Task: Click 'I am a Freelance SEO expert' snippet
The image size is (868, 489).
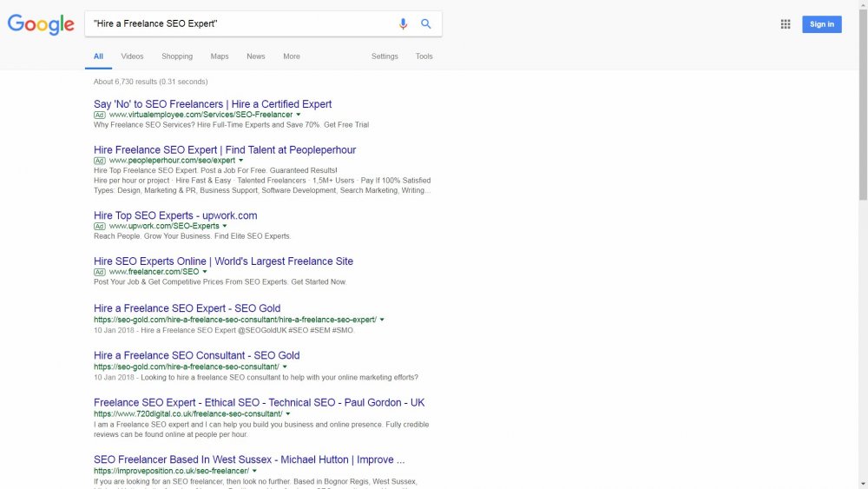Action: [261, 430]
